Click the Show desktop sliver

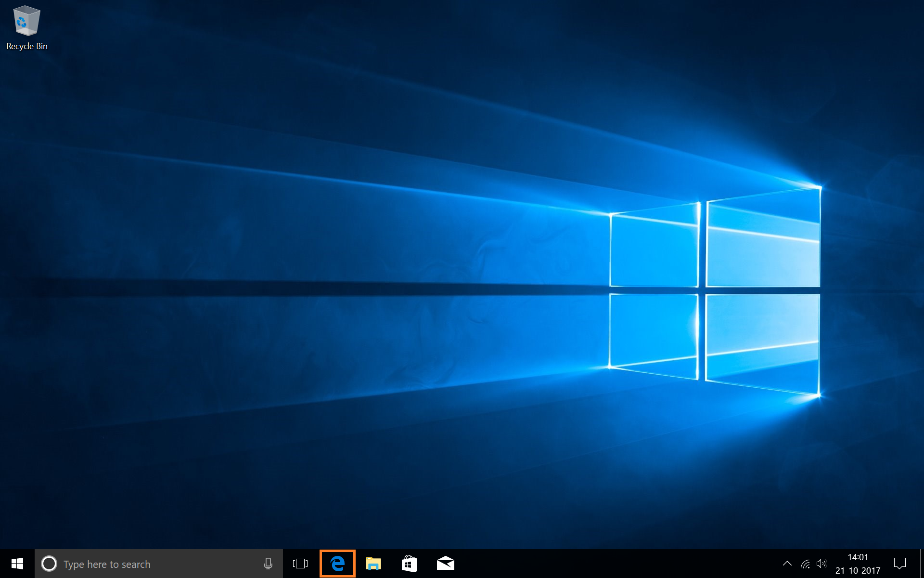pos(922,564)
